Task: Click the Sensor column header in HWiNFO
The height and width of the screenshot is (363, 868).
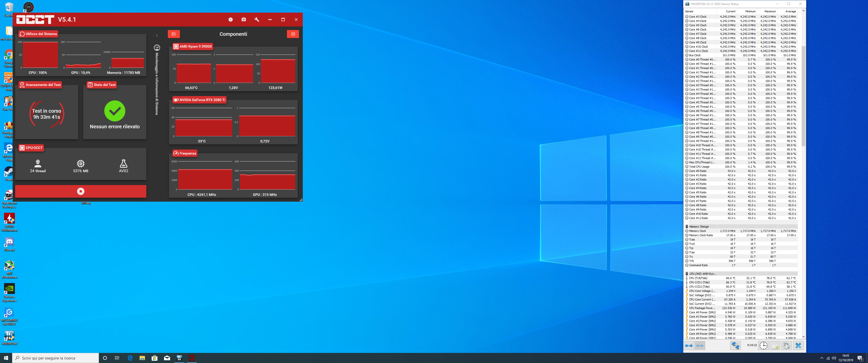Action: click(x=700, y=11)
